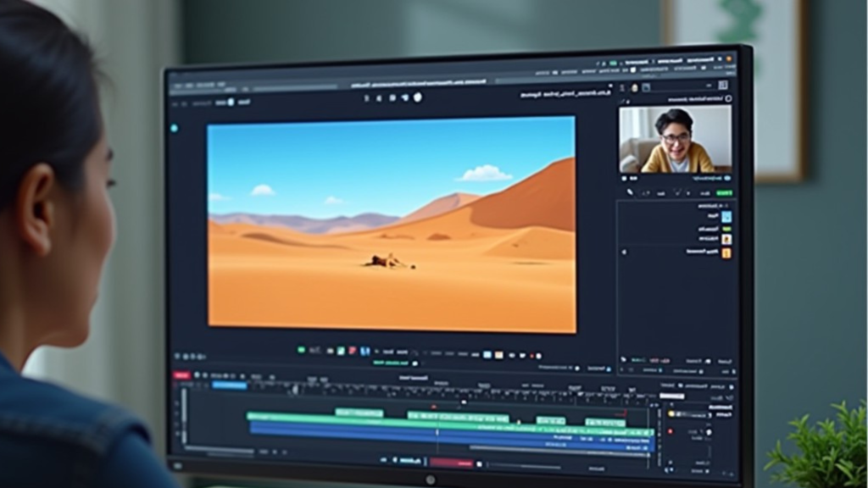Select the first short green clip on the timeline
Screen dimensions: 868x488
359,413
